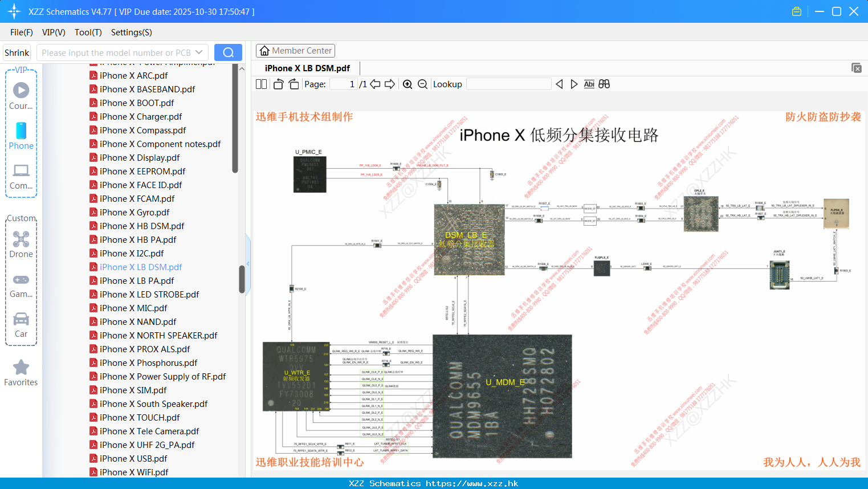Image resolution: width=868 pixels, height=489 pixels.
Task: Click the blue search button
Action: 228,52
